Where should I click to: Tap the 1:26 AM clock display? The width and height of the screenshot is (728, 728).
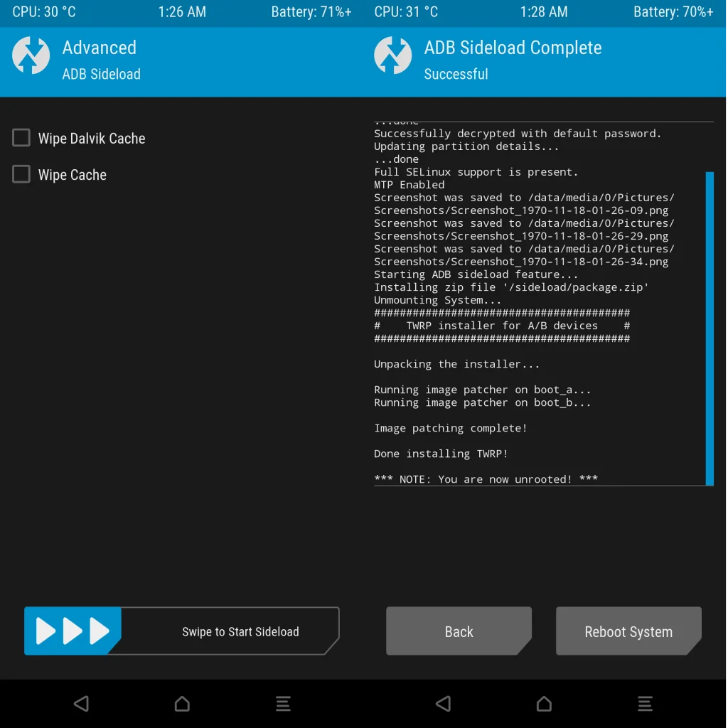[182, 11]
